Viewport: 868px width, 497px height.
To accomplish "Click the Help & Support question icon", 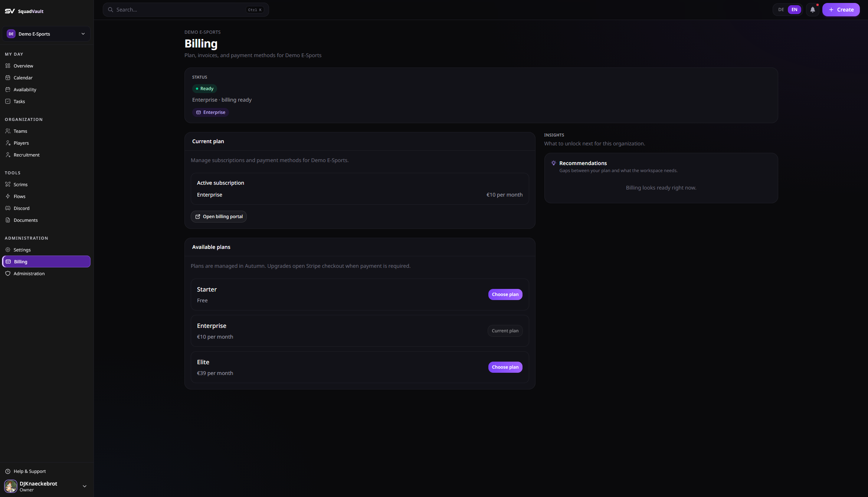I will point(8,471).
